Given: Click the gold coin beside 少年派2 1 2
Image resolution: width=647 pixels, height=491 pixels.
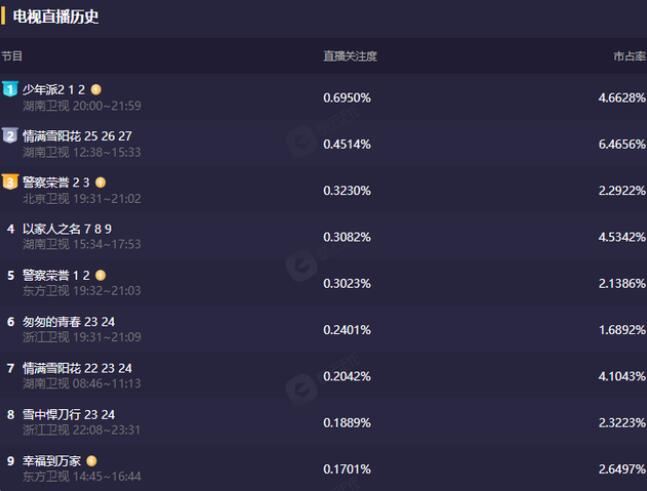Looking at the screenshot, I should point(96,90).
